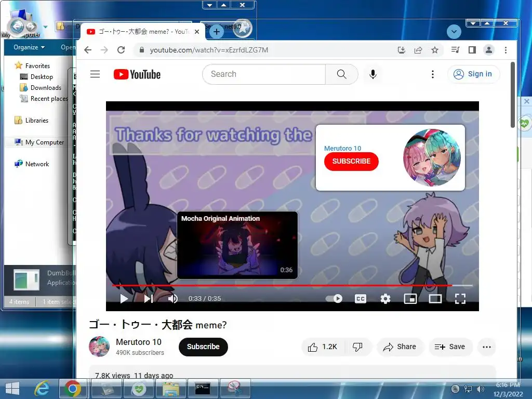The image size is (532, 399).
Task: Search by voice with microphone icon
Action: 373,74
